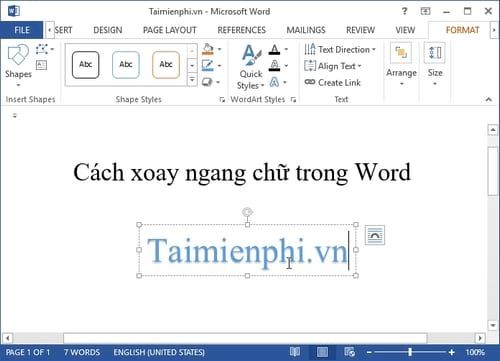500x361 pixels.
Task: Collapse the ribbon with the arrow
Action: click(489, 99)
